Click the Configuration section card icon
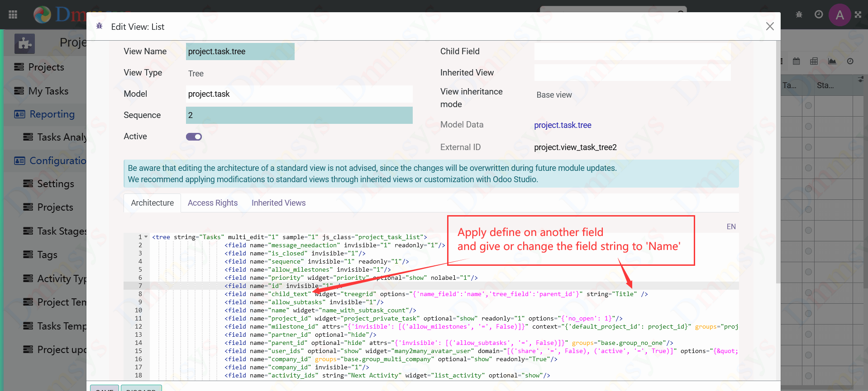 click(19, 160)
